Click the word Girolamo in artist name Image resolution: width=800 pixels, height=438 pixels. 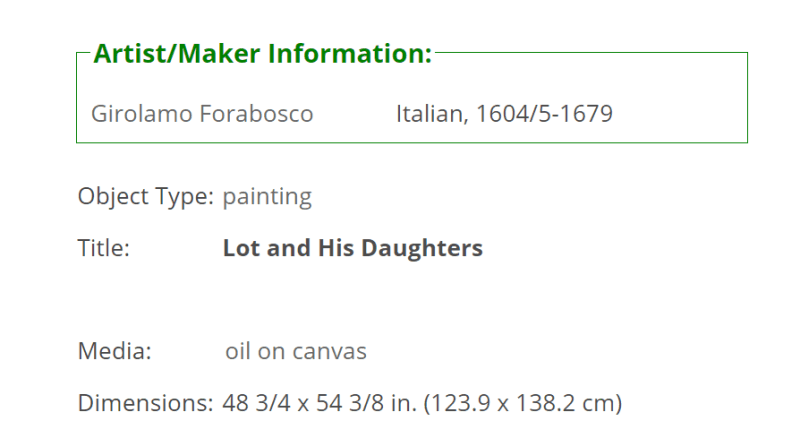[x=142, y=113]
